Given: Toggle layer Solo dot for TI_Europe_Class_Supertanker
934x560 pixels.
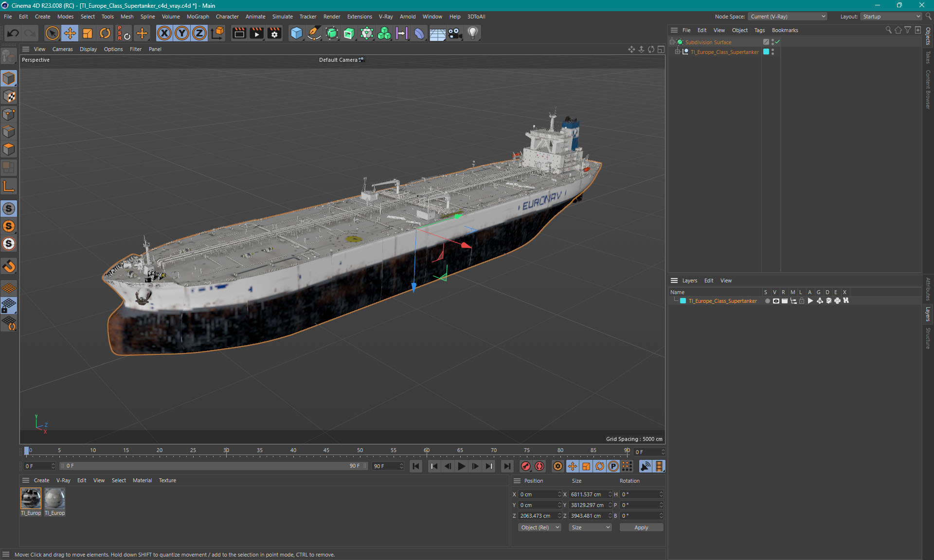Looking at the screenshot, I should 767,301.
